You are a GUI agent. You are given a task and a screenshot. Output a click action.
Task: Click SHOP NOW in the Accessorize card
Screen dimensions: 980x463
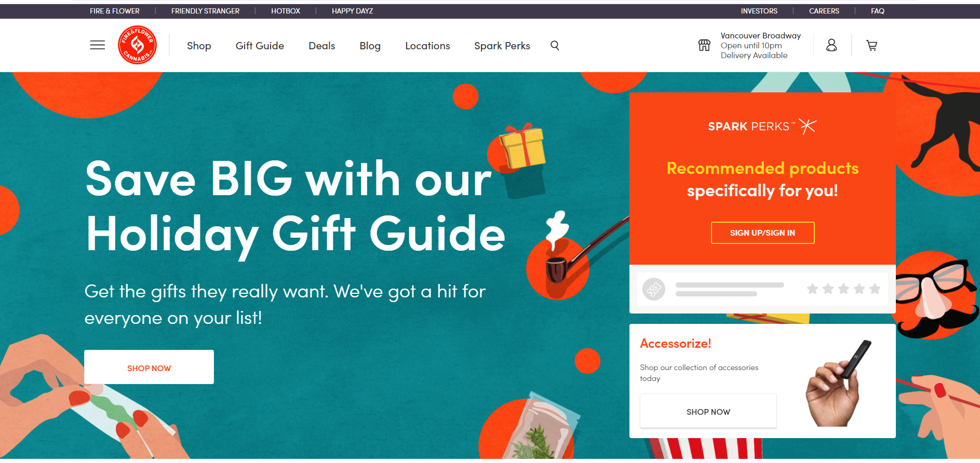[708, 411]
